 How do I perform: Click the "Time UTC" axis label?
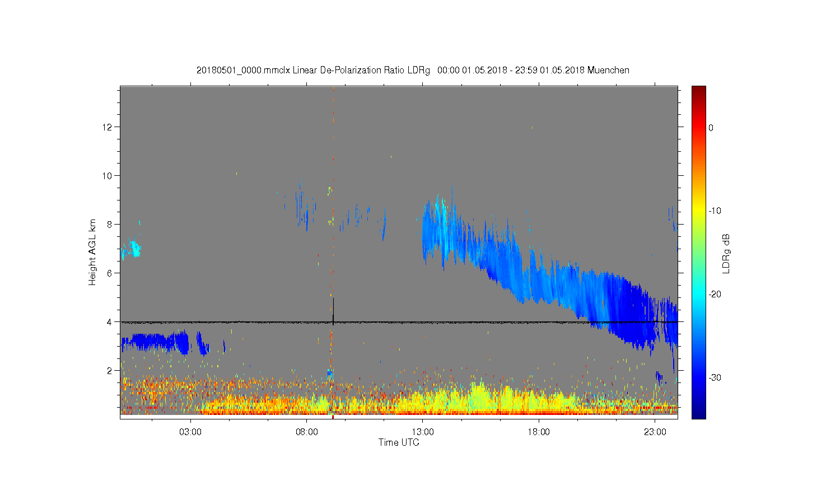click(399, 442)
